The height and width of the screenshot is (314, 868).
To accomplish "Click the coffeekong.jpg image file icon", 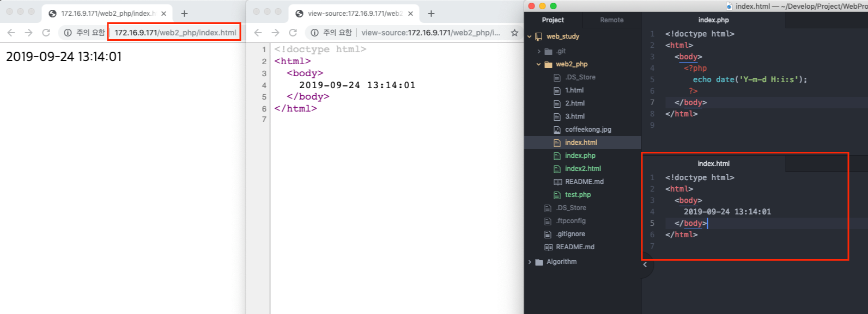I will (557, 130).
